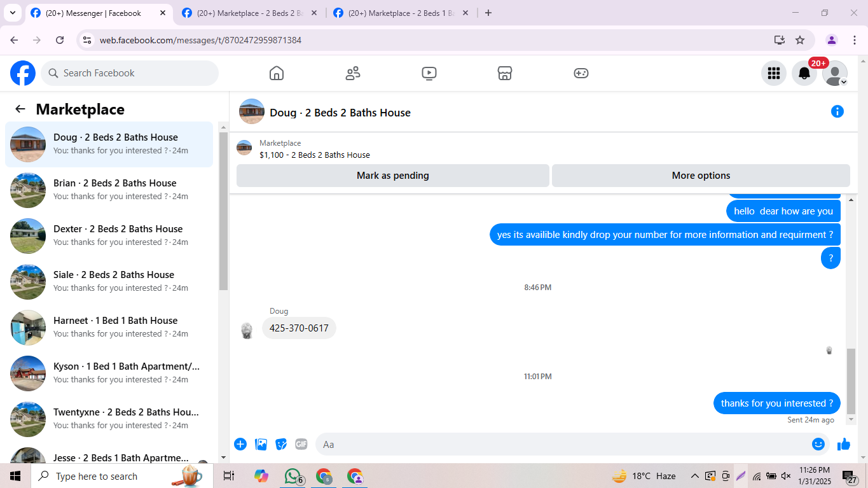Viewport: 868px width, 488px height.
Task: Expand the Chrome tab search dropdown
Action: click(x=12, y=13)
